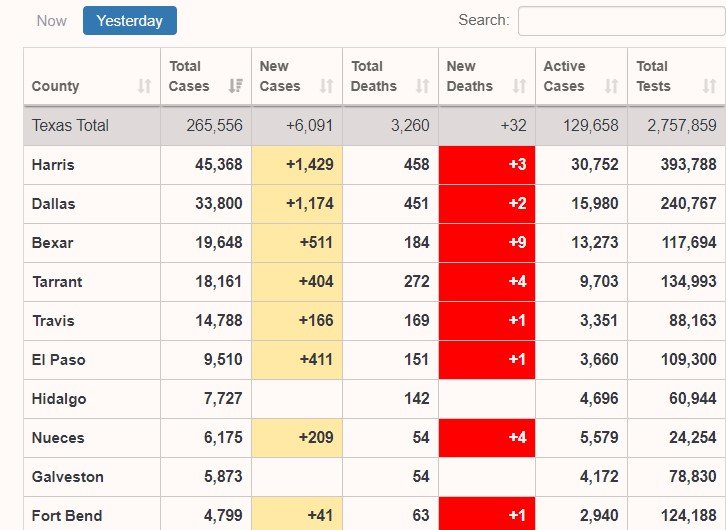
Task: Click the sort arrows in Active Cases column
Action: [612, 86]
